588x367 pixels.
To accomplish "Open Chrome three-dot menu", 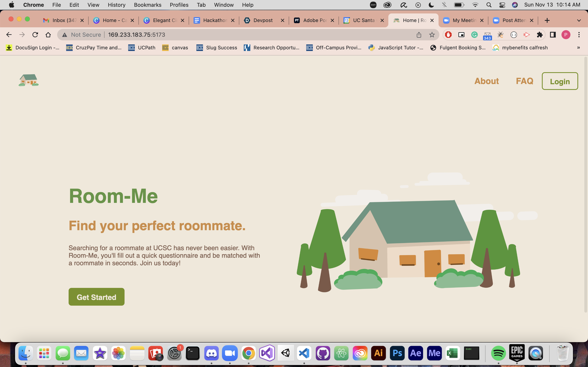I will (579, 35).
